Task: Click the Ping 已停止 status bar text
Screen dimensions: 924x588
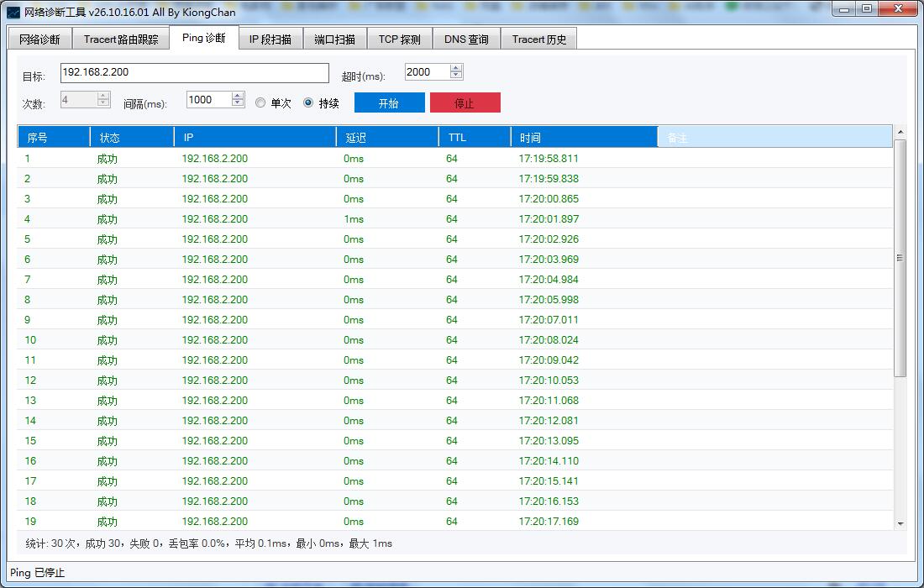Action: [x=37, y=573]
